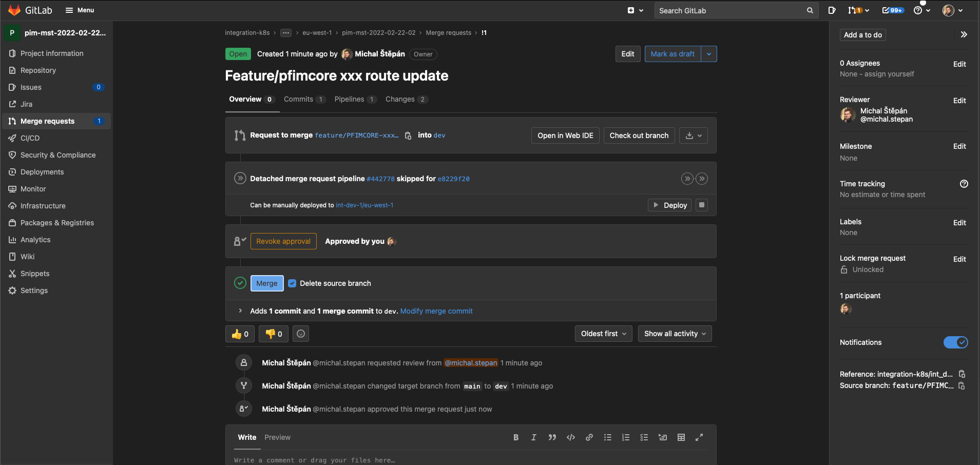
Task: Enter full screen comment editor mode
Action: coord(699,437)
